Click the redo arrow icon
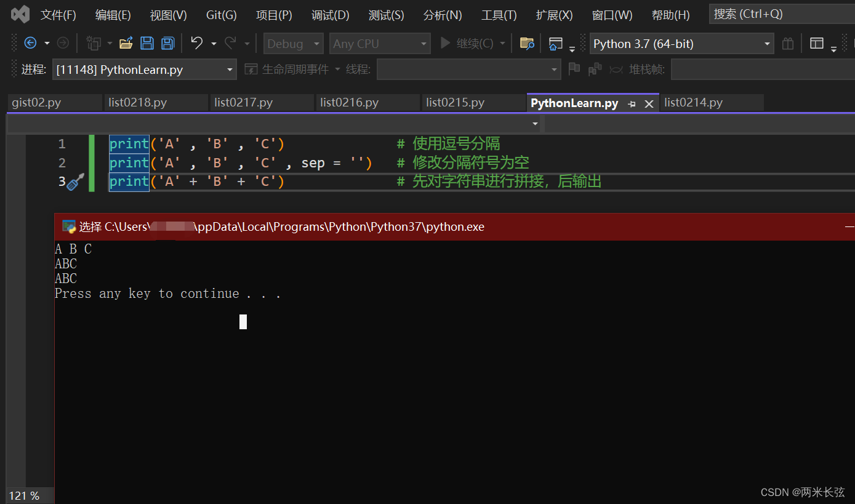Viewport: 855px width, 504px height. click(230, 42)
